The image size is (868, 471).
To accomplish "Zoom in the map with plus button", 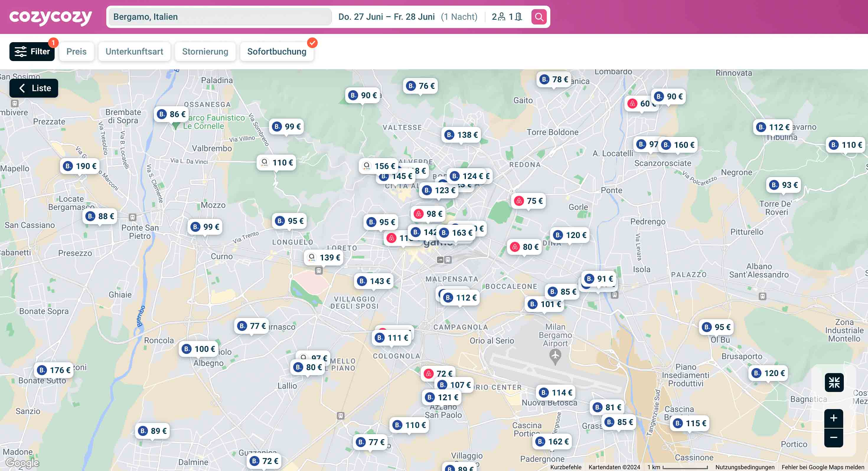I will pos(834,418).
